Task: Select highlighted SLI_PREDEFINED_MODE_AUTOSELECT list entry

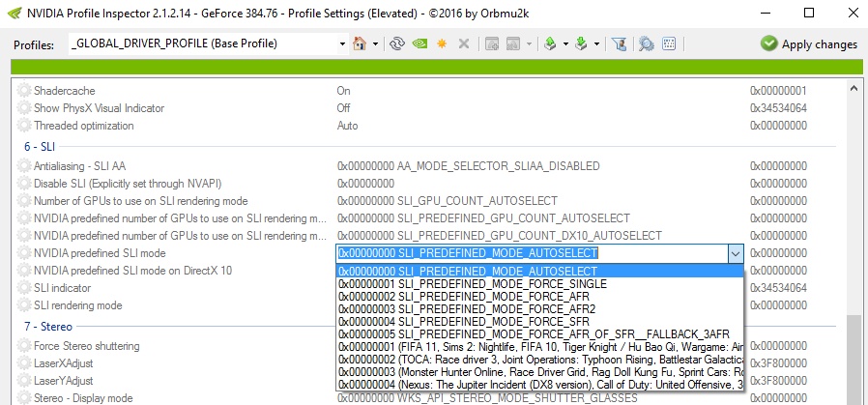Action: 540,271
